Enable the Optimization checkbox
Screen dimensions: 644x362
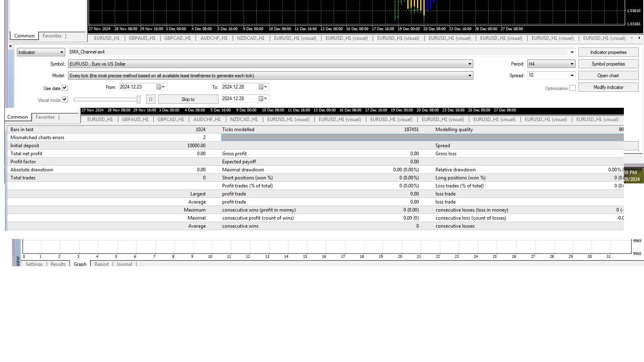click(572, 88)
